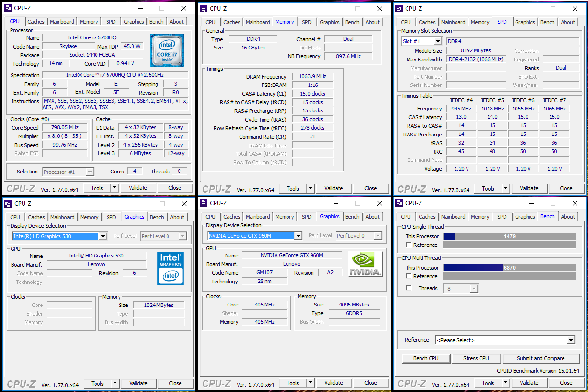Viewport: 588px width, 392px height.
Task: Open the About tab in the Bench tab window
Action: 568,217
